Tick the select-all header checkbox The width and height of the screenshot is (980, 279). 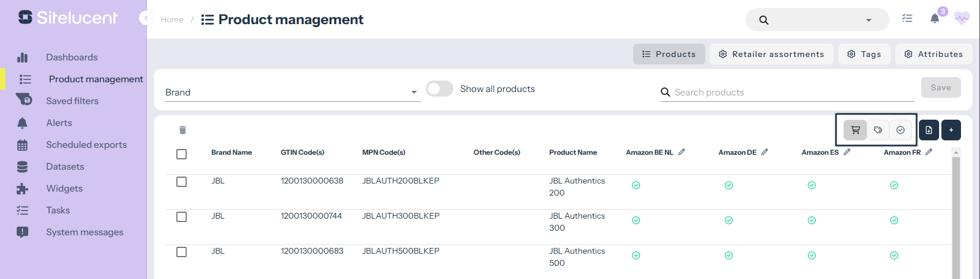click(181, 154)
